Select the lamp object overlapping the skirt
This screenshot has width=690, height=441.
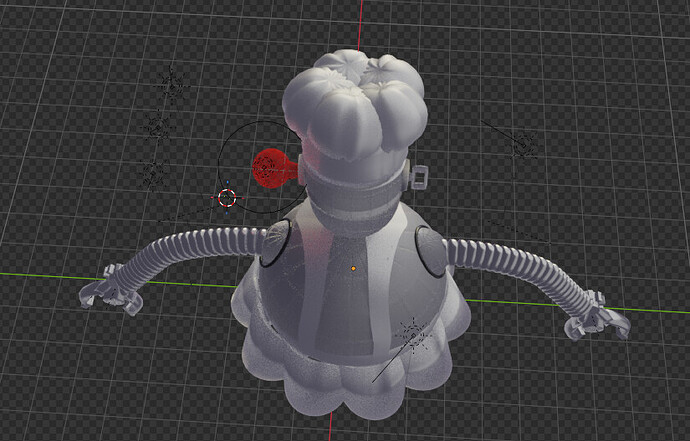(413, 336)
